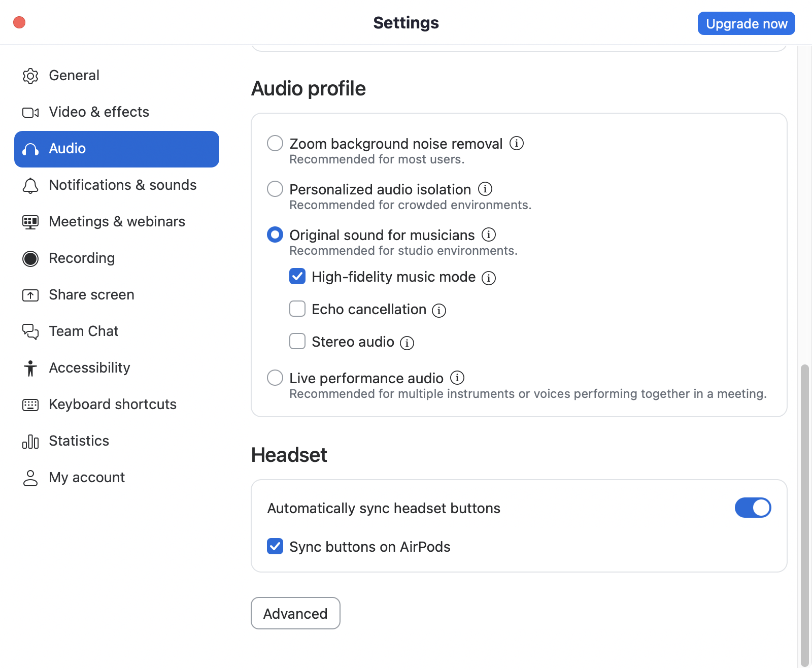Open the Advanced audio settings
The image size is (812, 670).
tap(295, 613)
